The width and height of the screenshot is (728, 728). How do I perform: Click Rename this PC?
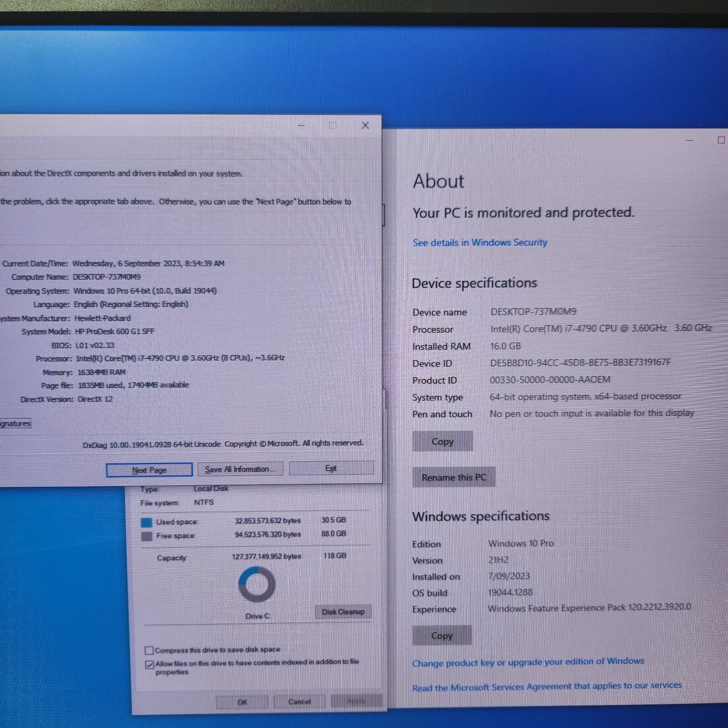(x=454, y=477)
